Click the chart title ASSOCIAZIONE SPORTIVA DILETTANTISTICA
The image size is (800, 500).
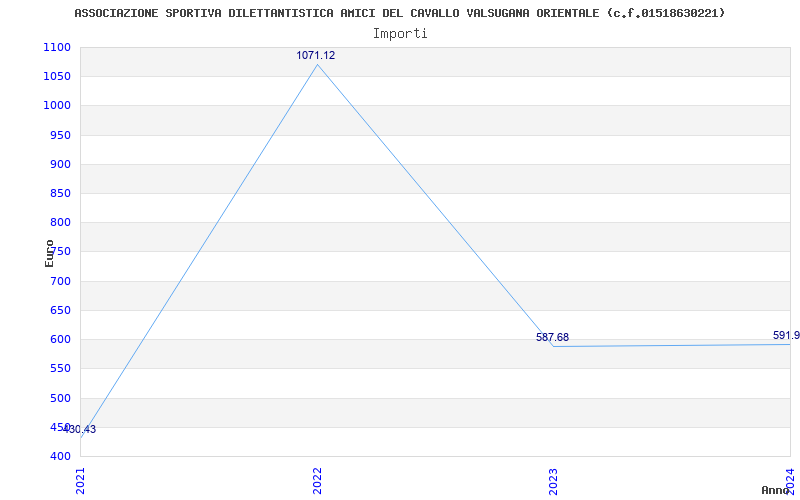pos(400,13)
